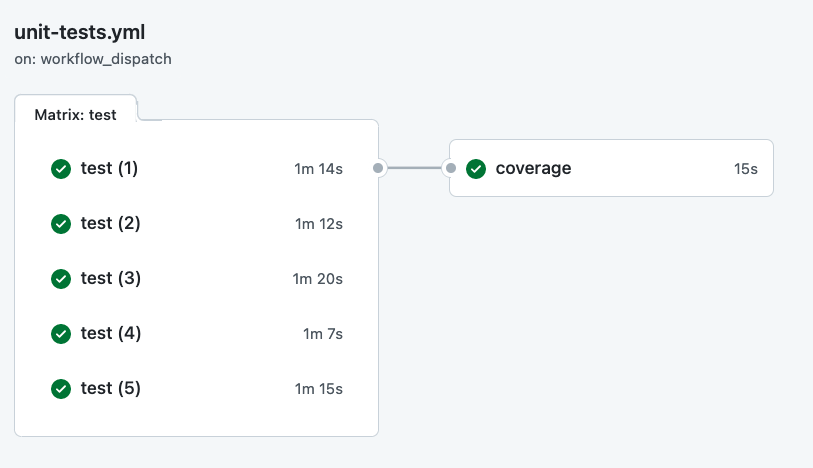This screenshot has height=468, width=813.
Task: Click the workflow_dispatch trigger text
Action: pos(106,59)
